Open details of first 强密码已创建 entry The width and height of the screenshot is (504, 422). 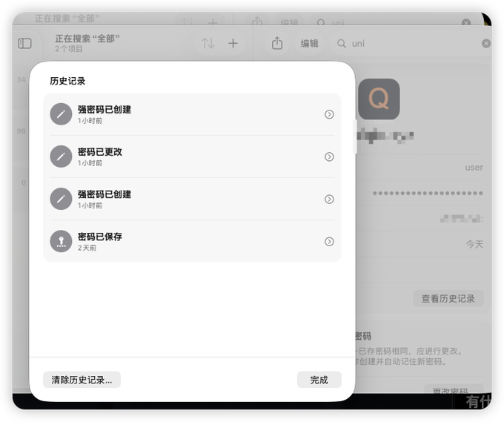[x=329, y=114]
